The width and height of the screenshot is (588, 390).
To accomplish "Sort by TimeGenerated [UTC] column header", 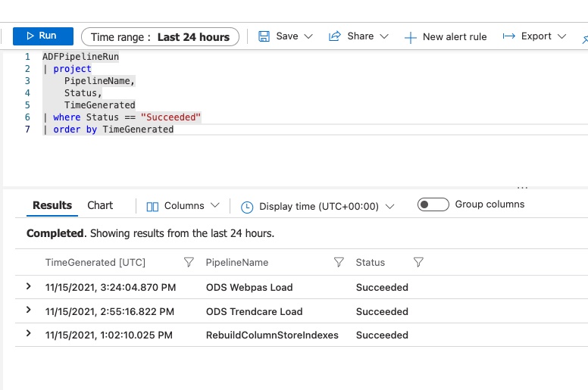I will click(95, 262).
